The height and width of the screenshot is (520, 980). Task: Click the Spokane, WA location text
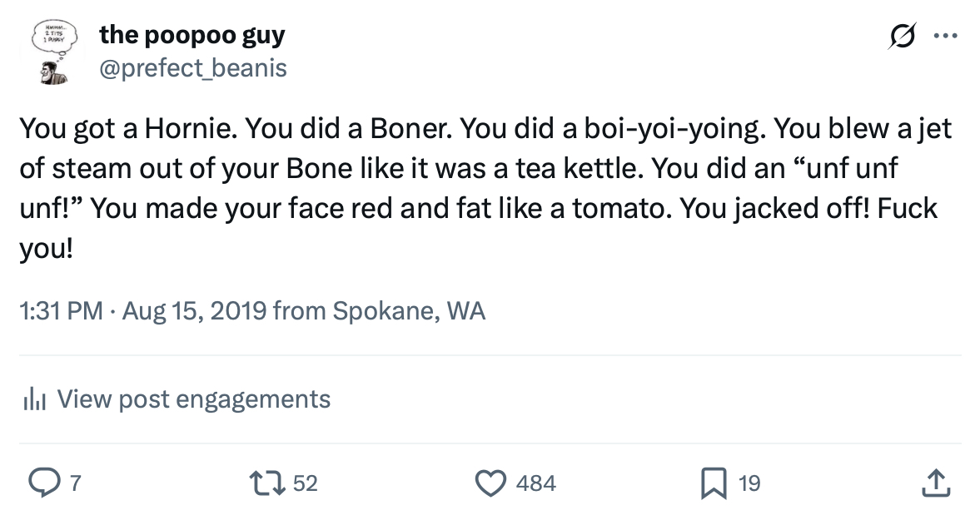(x=409, y=311)
